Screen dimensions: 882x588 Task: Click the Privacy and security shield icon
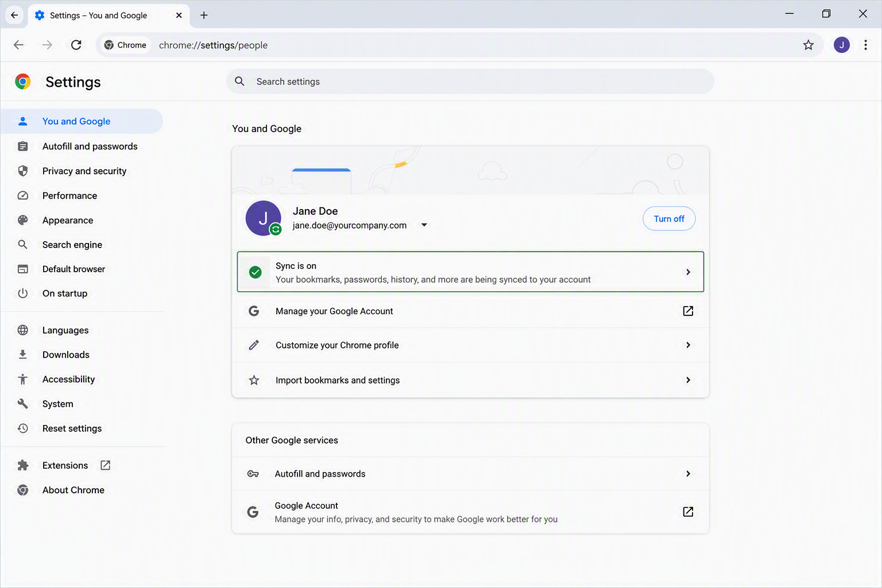point(23,171)
